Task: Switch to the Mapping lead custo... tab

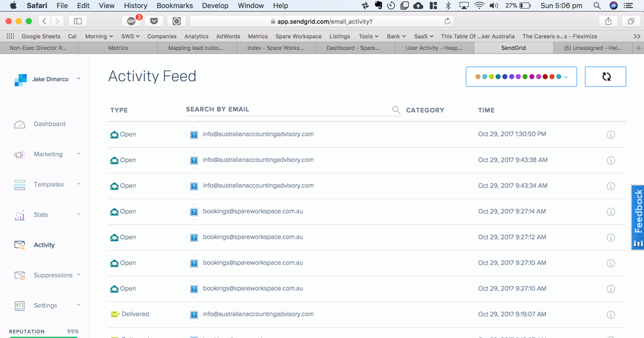Action: coord(197,48)
